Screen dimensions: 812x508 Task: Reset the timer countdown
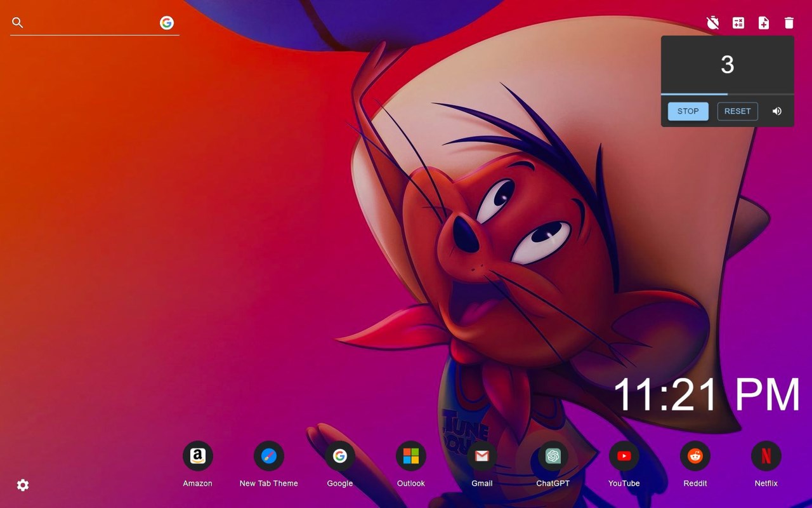point(738,111)
